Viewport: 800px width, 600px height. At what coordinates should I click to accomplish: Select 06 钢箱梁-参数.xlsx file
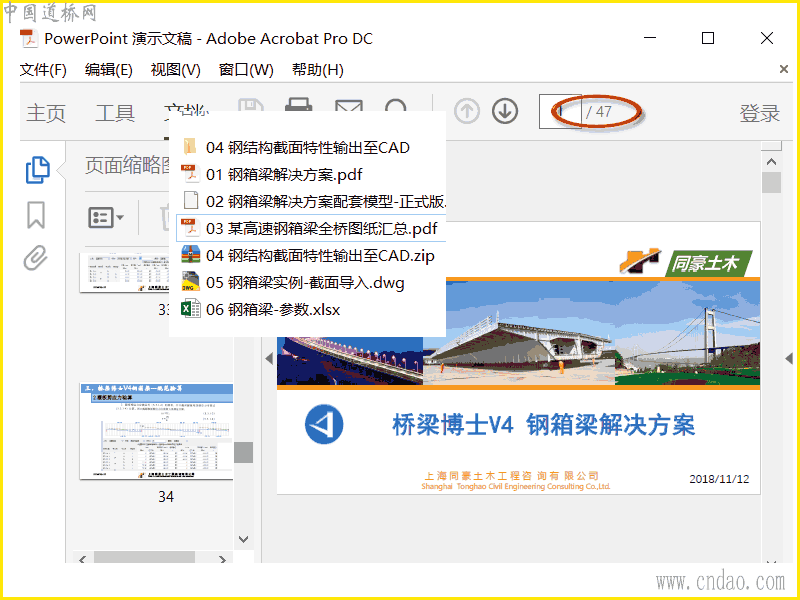click(273, 309)
